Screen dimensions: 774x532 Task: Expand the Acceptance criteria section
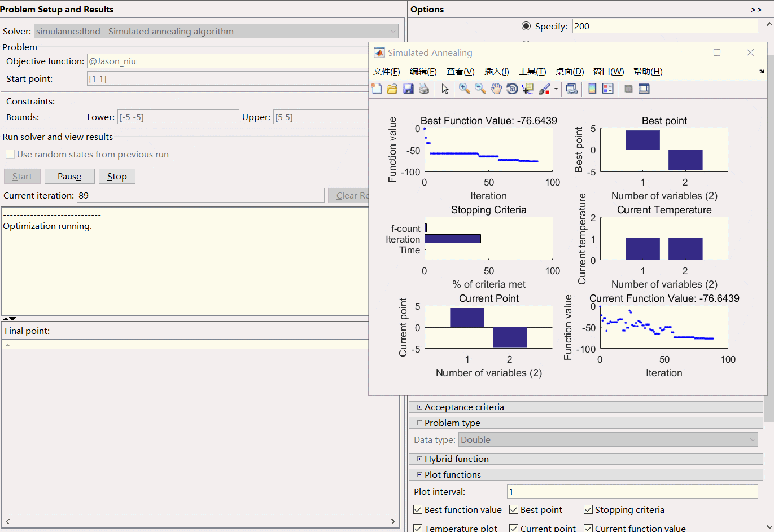pyautogui.click(x=419, y=407)
